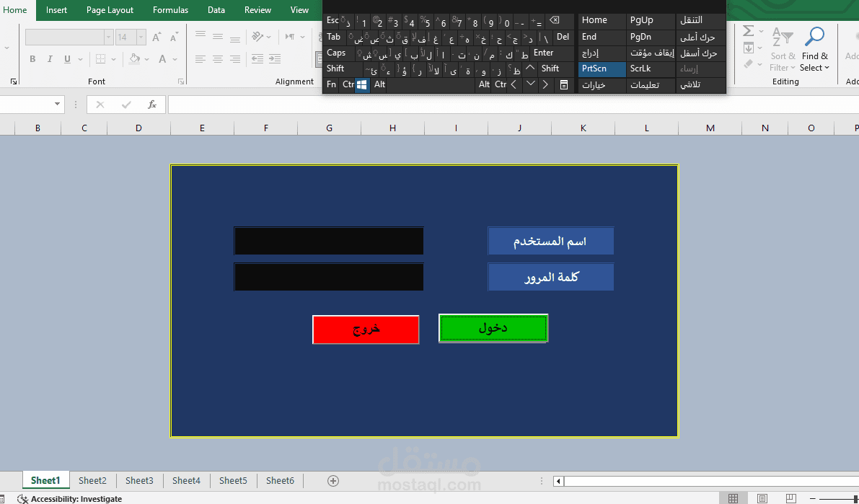Click the Increase Indent icon
Screen dimensions: 859x504
(274, 58)
